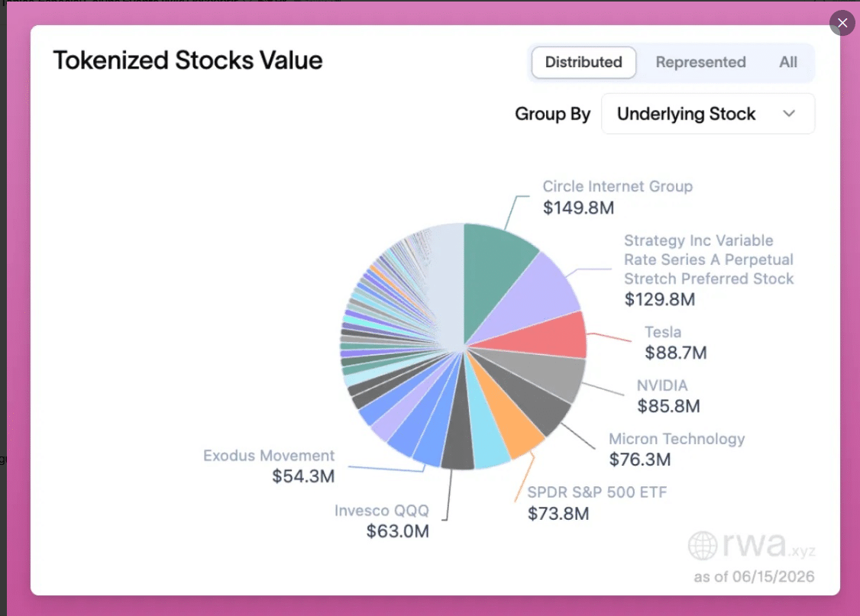Click the Invesco QQQ label

381,511
